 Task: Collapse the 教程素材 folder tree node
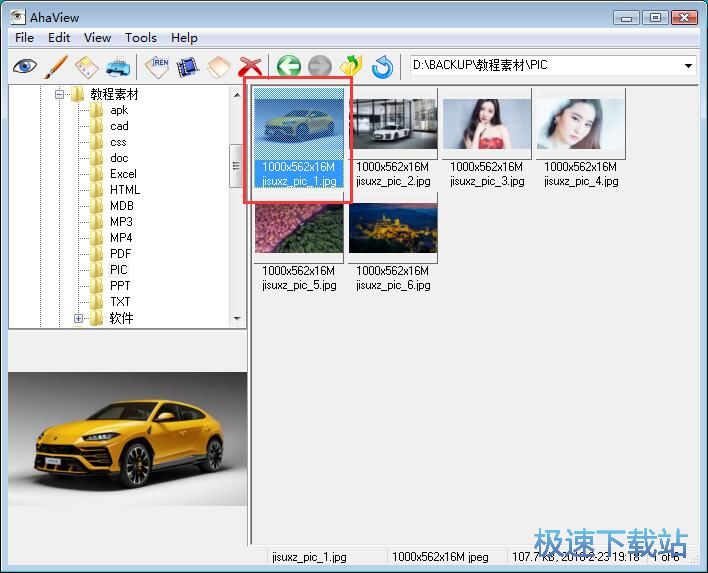(x=61, y=94)
